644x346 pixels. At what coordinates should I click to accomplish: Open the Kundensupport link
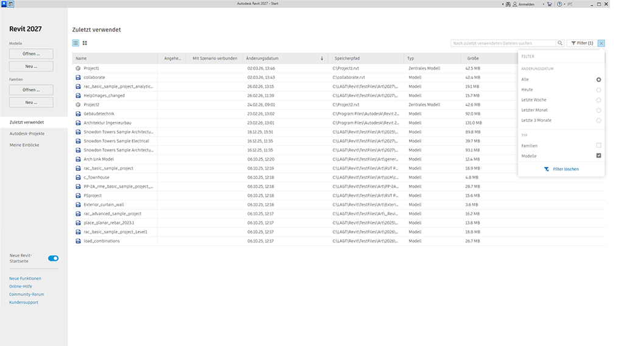(x=23, y=302)
